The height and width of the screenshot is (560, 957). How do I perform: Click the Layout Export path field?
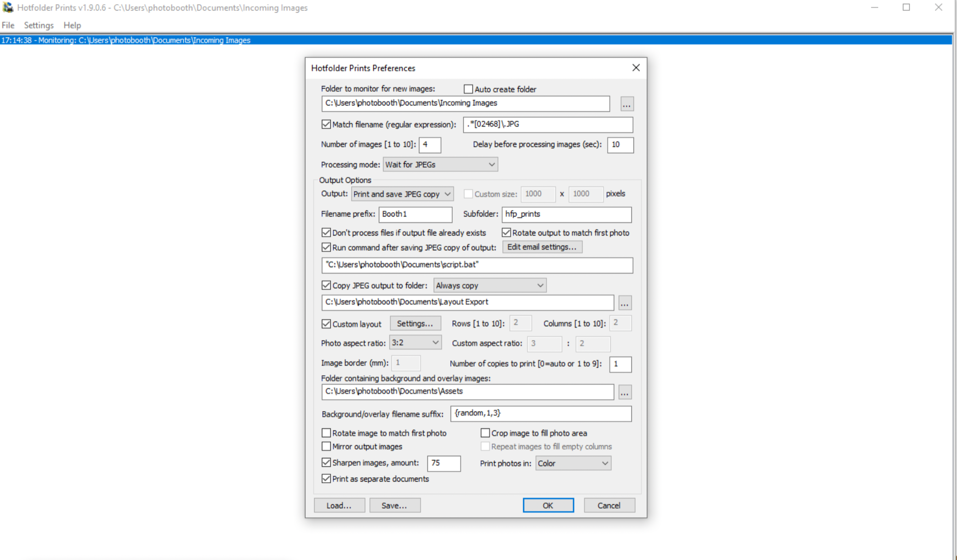pyautogui.click(x=468, y=302)
